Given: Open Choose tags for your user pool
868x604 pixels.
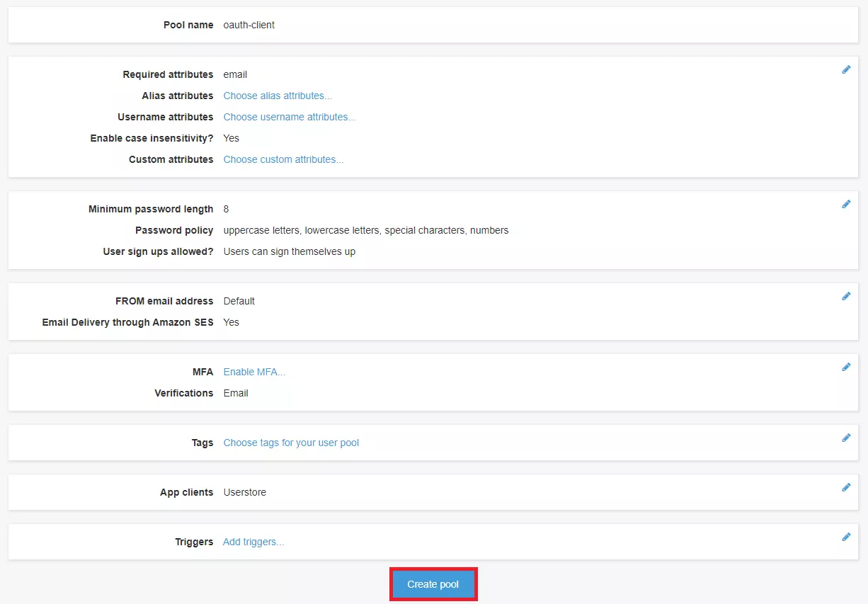Looking at the screenshot, I should point(291,443).
